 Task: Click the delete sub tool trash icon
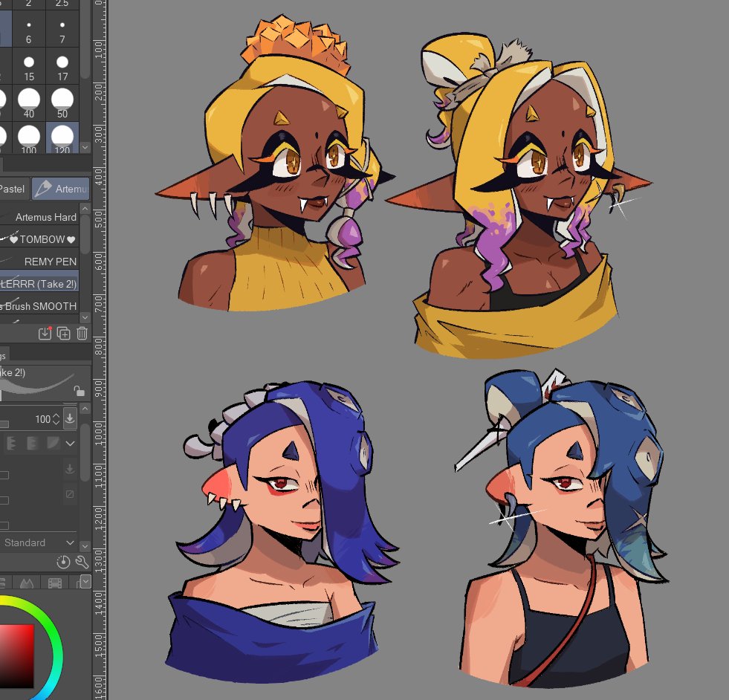pyautogui.click(x=82, y=333)
